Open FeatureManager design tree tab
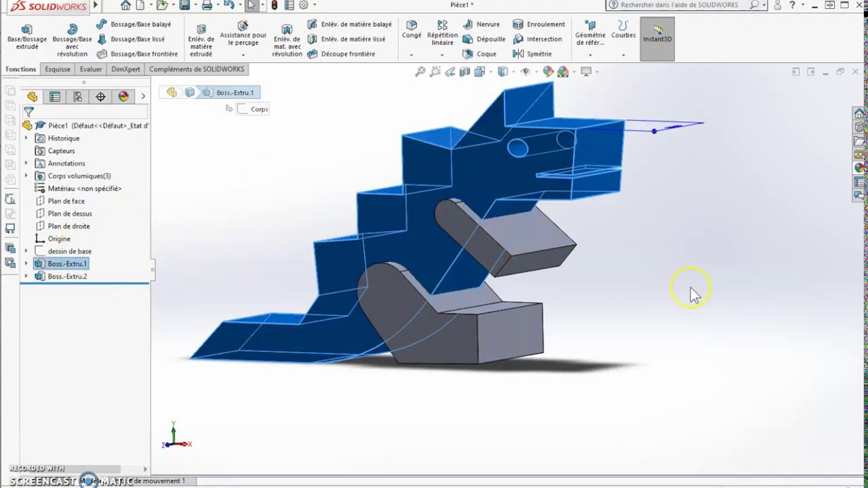This screenshot has height=488, width=868. pos(32,97)
